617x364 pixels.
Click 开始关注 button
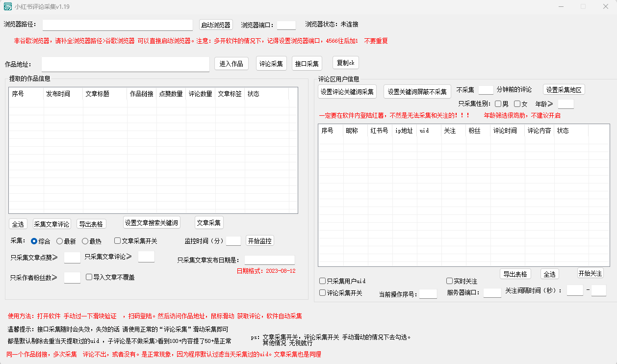point(590,273)
